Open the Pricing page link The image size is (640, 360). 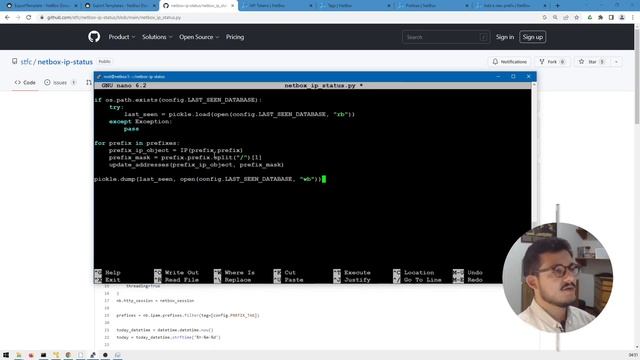pyautogui.click(x=235, y=37)
